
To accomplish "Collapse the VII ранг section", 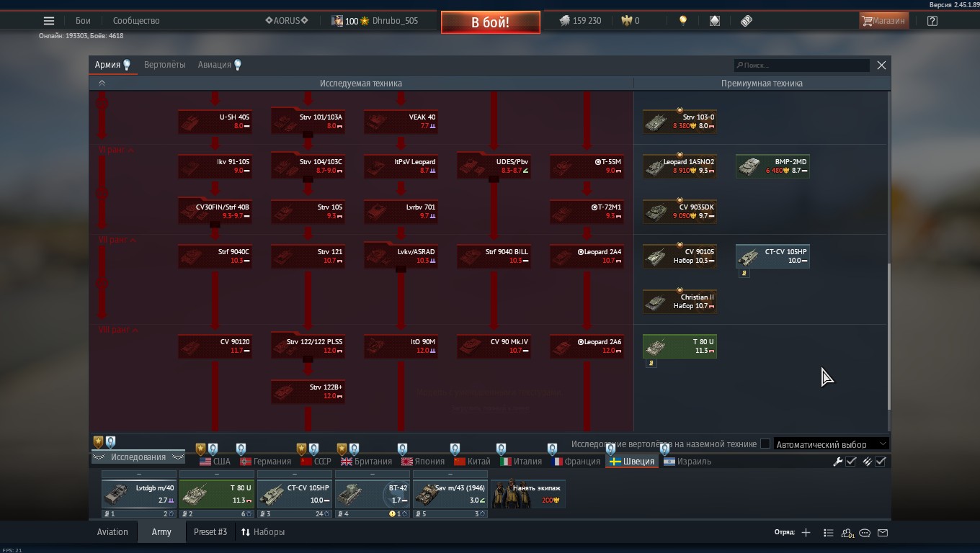I will [117, 240].
